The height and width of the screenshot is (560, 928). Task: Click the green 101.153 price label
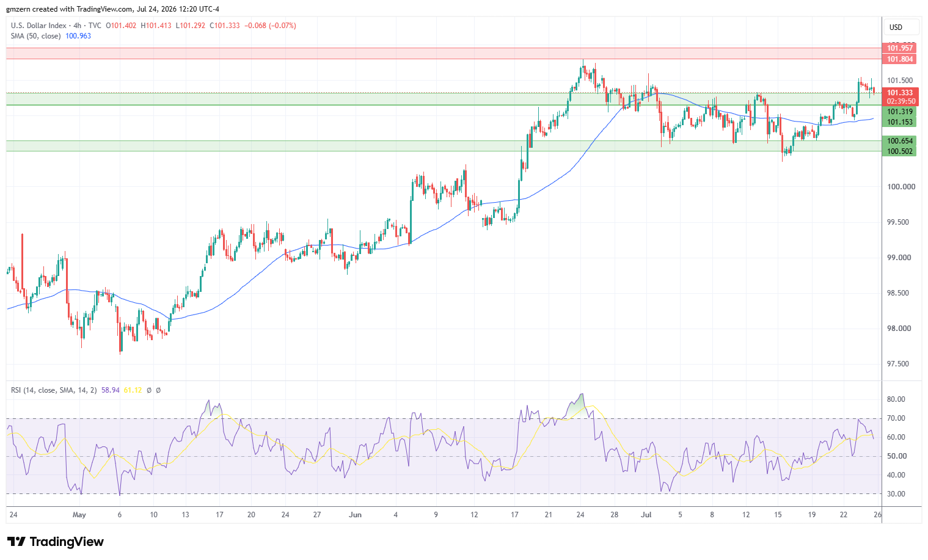point(899,122)
